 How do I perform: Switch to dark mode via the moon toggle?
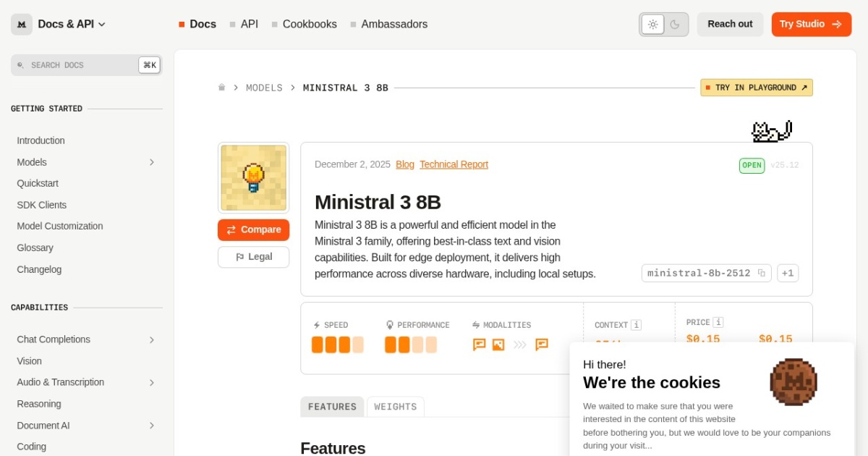(675, 24)
